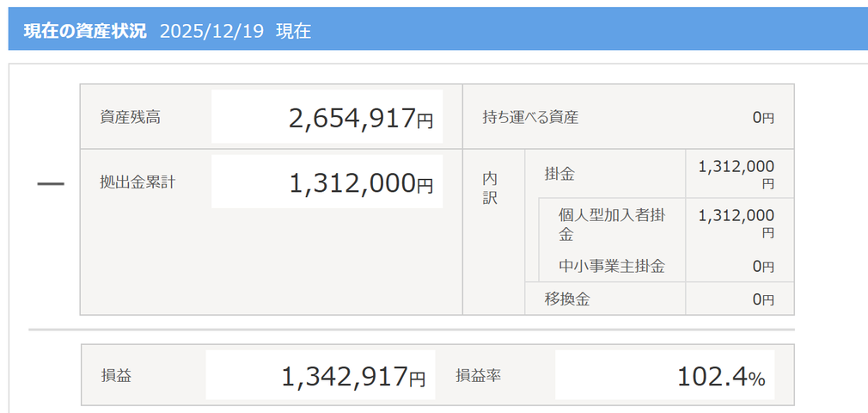Click the 損益 label cell
The image size is (868, 413).
116,375
